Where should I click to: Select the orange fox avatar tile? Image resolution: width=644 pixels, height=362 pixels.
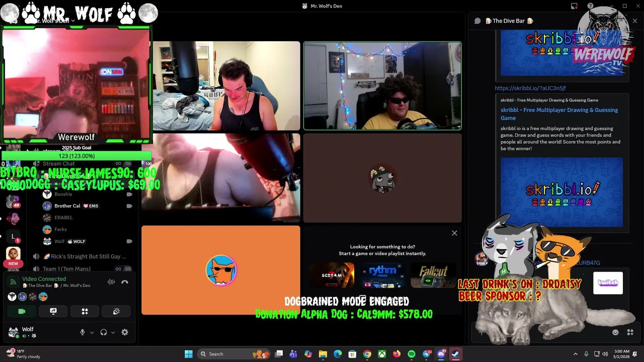(x=221, y=270)
